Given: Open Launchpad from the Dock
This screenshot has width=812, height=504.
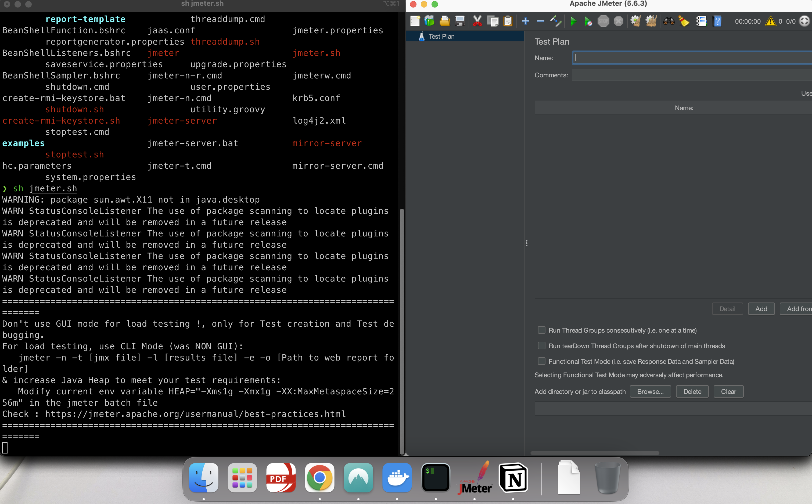Looking at the screenshot, I should 242,478.
